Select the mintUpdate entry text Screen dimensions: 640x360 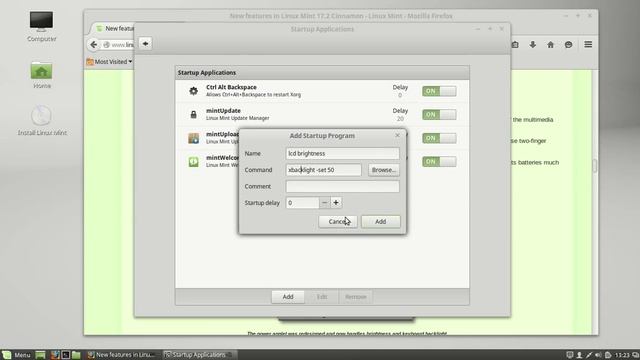coord(238,114)
